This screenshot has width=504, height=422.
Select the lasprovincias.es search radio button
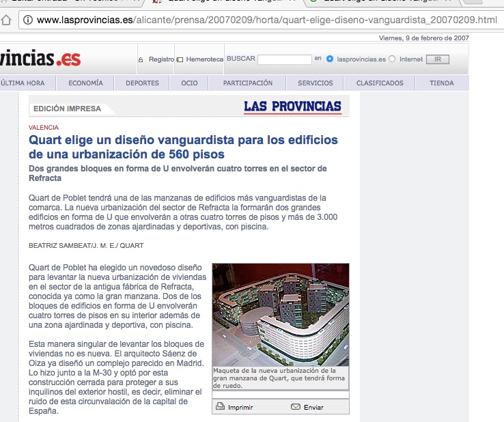tap(330, 59)
